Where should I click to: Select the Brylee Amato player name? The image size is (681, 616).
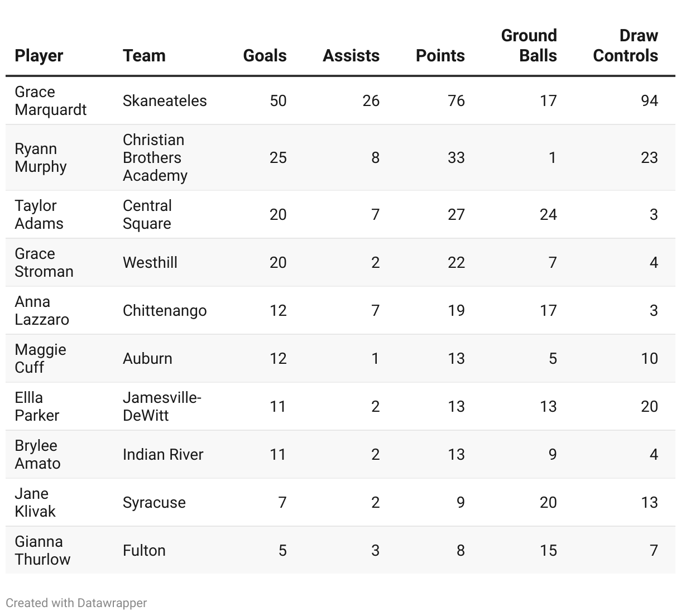(x=37, y=455)
